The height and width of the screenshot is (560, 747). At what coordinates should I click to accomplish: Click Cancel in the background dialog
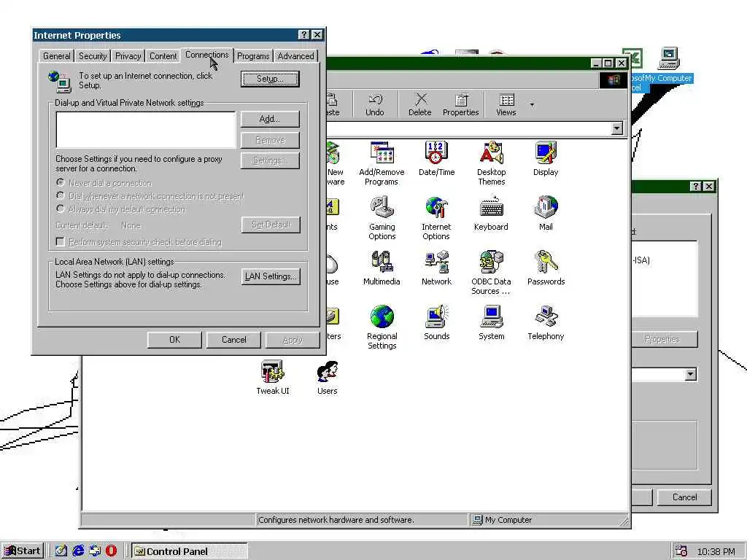pos(684,497)
